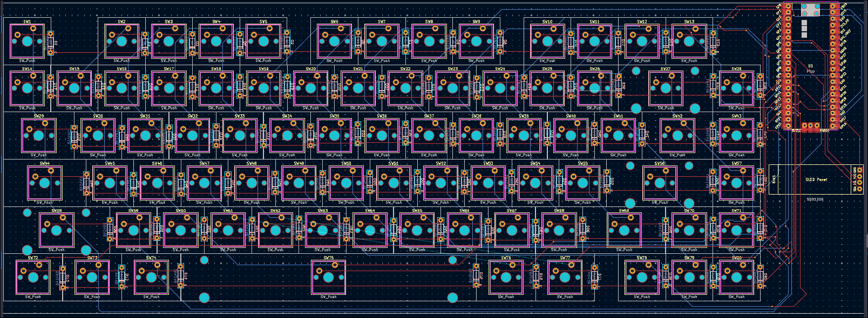The width and height of the screenshot is (868, 318).
Task: Select the SW75 spacebar switch footprint
Action: point(328,277)
